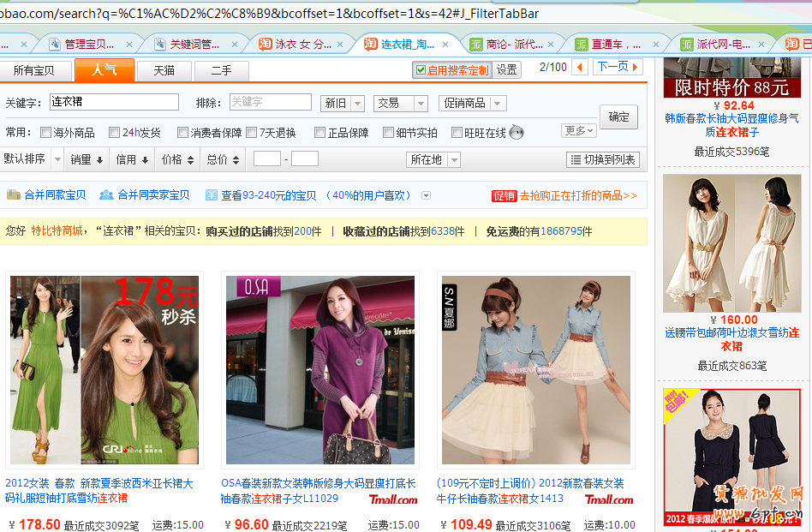The image size is (812, 532).
Task: Check the 24h发货 filter
Action: point(115,133)
